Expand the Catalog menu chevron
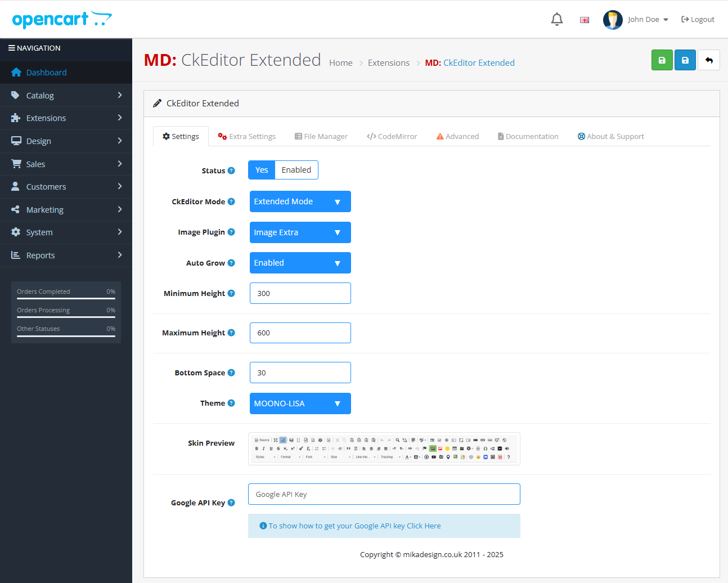This screenshot has width=728, height=583. (120, 95)
